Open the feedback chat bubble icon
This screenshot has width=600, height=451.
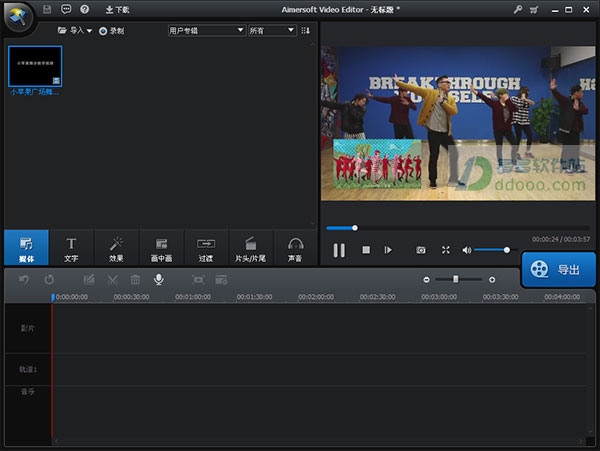66,9
